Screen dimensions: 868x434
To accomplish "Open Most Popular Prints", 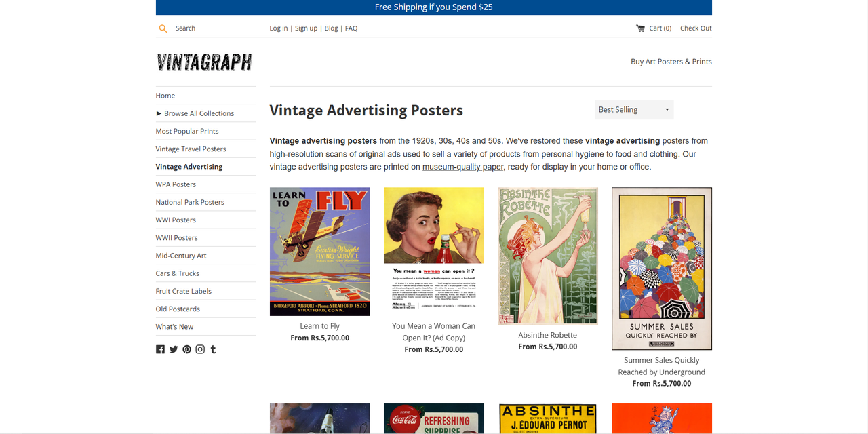I will click(x=187, y=131).
